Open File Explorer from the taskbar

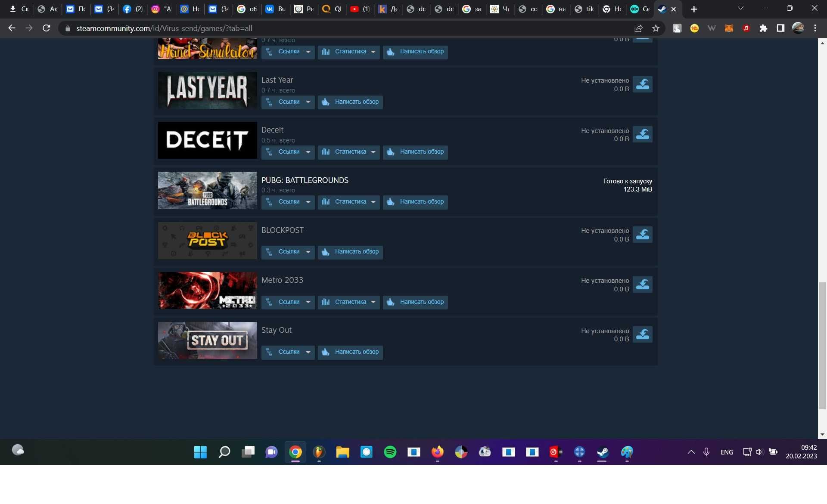click(342, 452)
